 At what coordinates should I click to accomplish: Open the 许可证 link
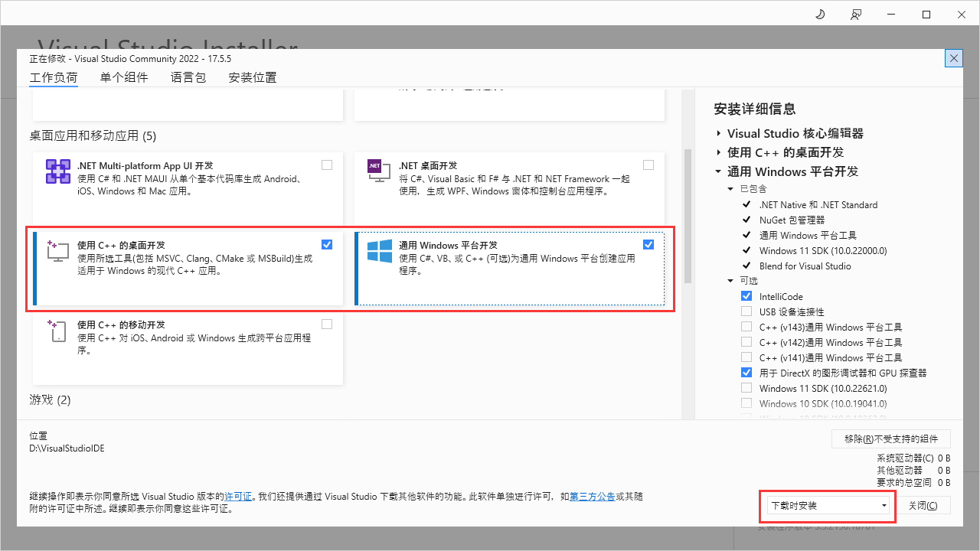pos(238,497)
